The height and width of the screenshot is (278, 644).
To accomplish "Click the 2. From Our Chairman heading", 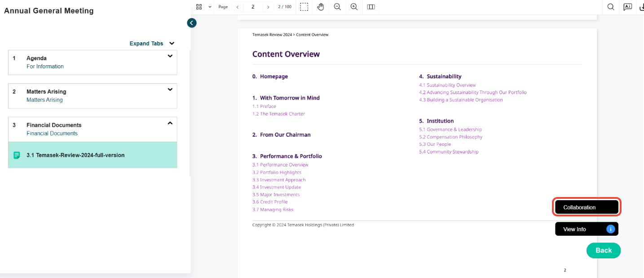I will pyautogui.click(x=281, y=135).
